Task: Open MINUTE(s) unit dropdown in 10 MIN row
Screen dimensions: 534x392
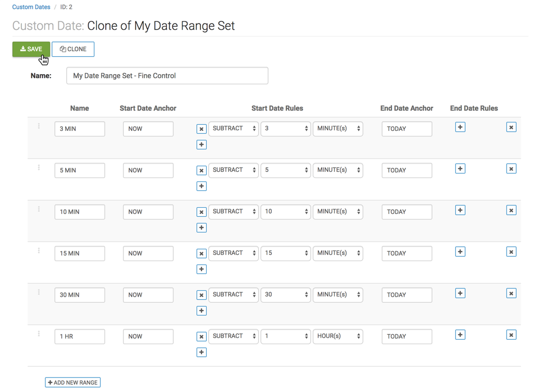Action: click(x=337, y=212)
